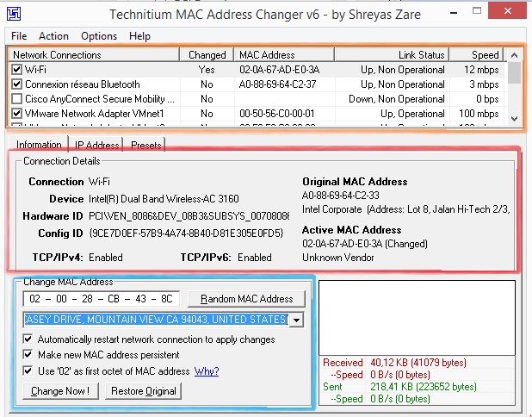Open the Help menu

point(139,36)
